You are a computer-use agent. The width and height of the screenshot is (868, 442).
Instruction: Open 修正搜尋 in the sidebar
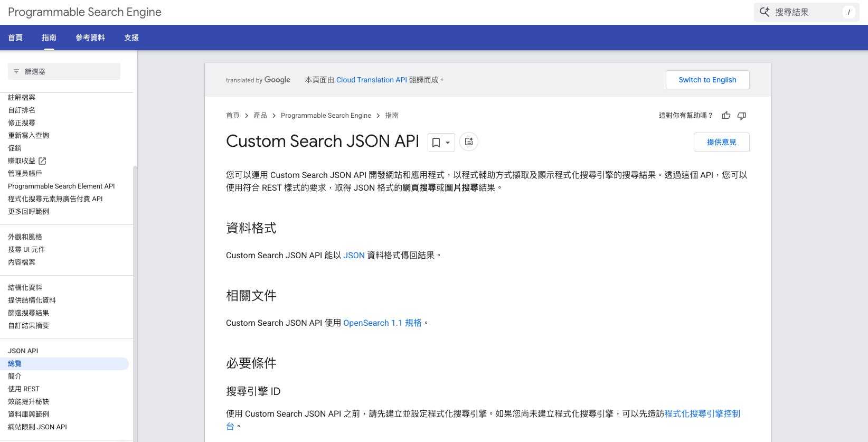coord(22,123)
